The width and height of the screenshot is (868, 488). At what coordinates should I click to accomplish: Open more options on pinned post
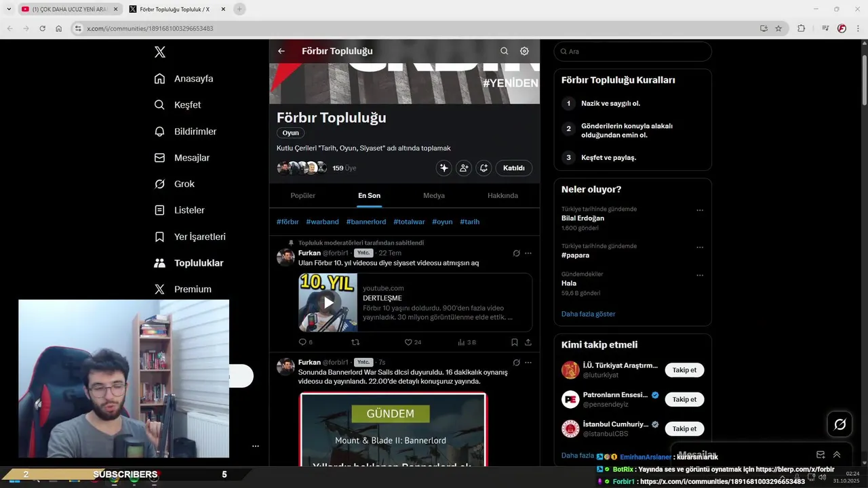coord(528,253)
